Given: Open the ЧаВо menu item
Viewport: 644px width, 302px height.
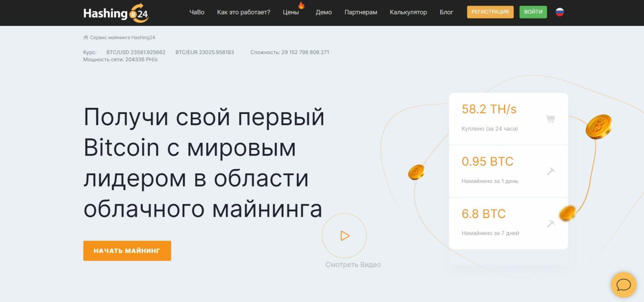Looking at the screenshot, I should (197, 12).
